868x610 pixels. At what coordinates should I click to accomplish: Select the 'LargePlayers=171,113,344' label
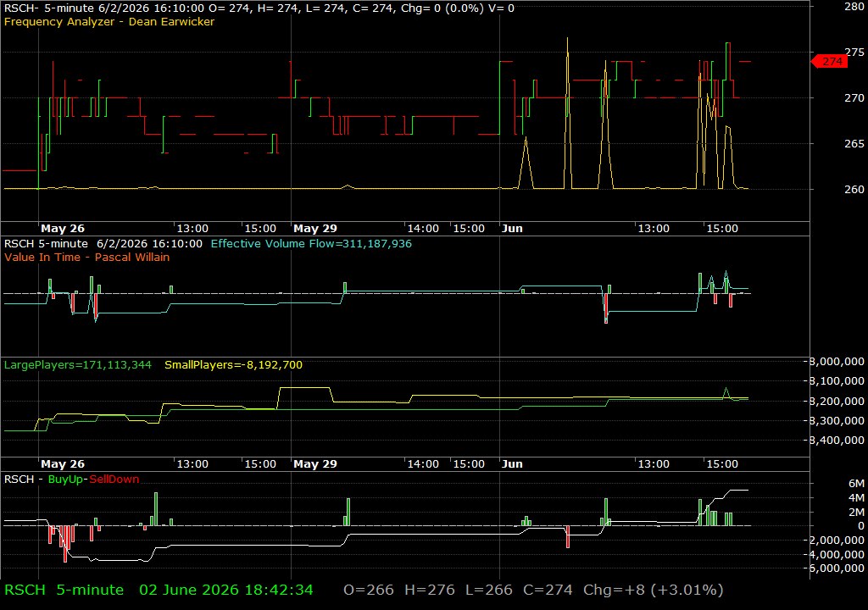click(x=77, y=365)
